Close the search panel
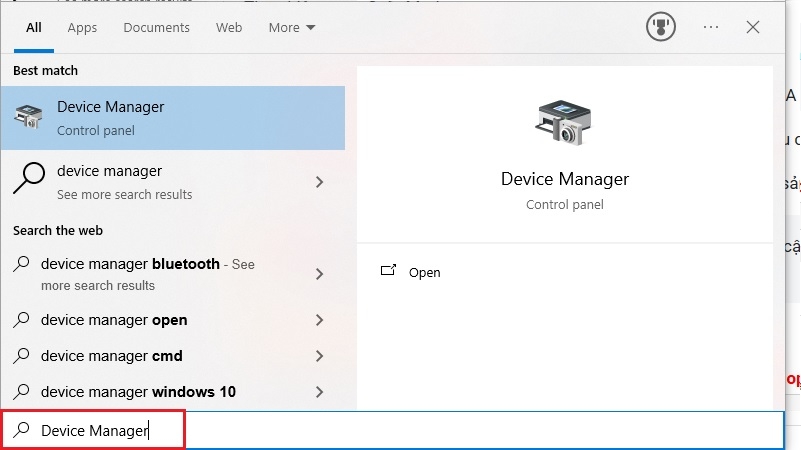Image resolution: width=801 pixels, height=450 pixels. [752, 27]
